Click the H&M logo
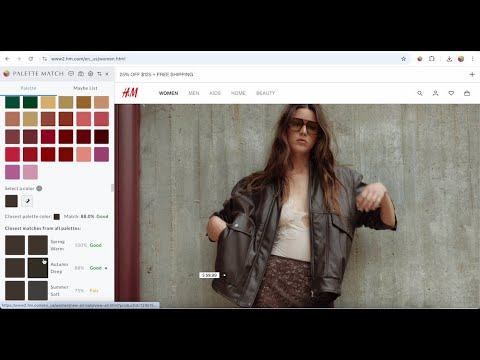The height and width of the screenshot is (360, 480). tap(130, 93)
